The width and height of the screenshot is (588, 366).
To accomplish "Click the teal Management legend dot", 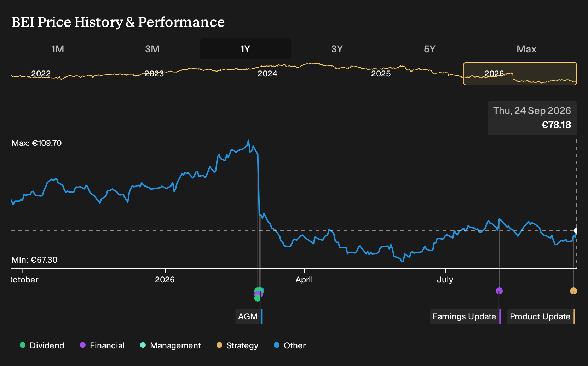I will [x=143, y=345].
